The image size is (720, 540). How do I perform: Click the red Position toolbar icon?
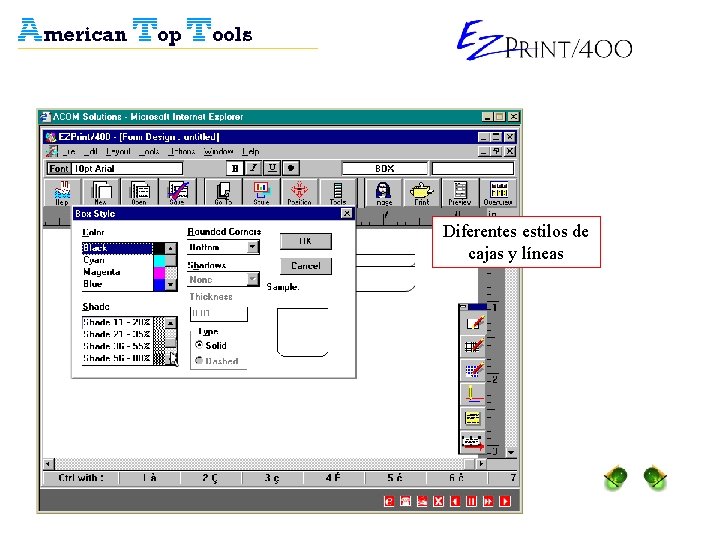tap(299, 192)
